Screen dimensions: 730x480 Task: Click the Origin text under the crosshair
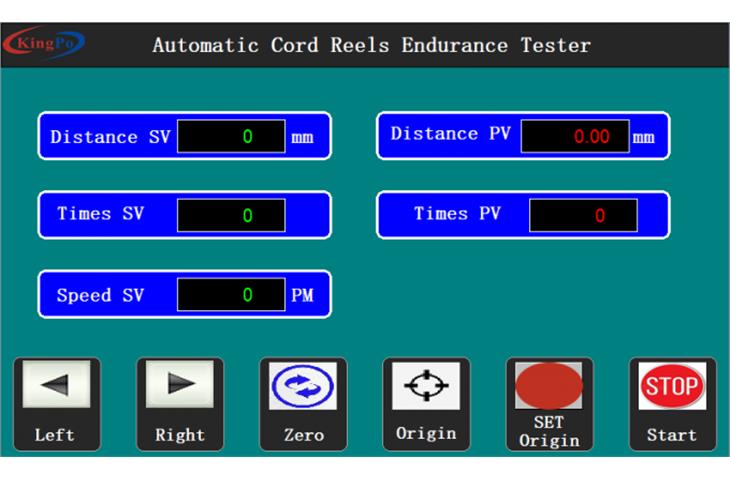(x=426, y=433)
